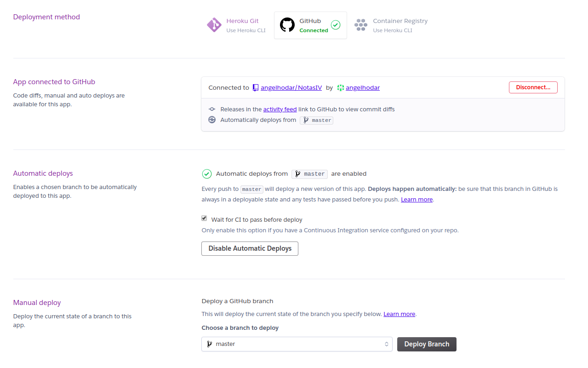The height and width of the screenshot is (368, 588).
Task: Click the App connected to GitHub heading
Action: tap(54, 82)
